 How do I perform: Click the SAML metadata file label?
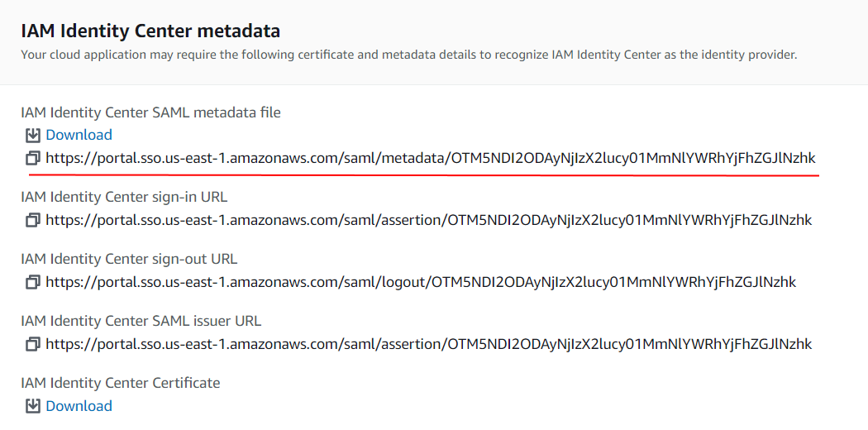[x=150, y=113]
